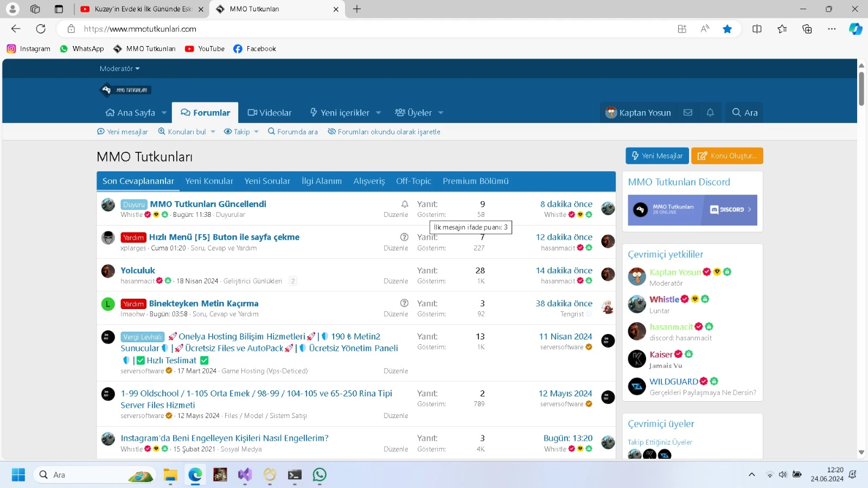The image size is (868, 488).
Task: Click page vertical scrollbar thumb
Action: coord(861,88)
